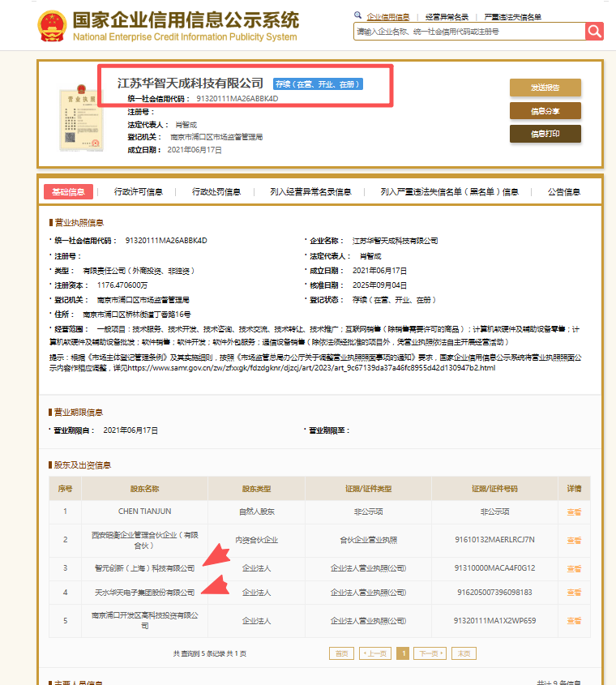
Task: Click the site title 国家企业信用信息公示系统
Action: tap(186, 20)
